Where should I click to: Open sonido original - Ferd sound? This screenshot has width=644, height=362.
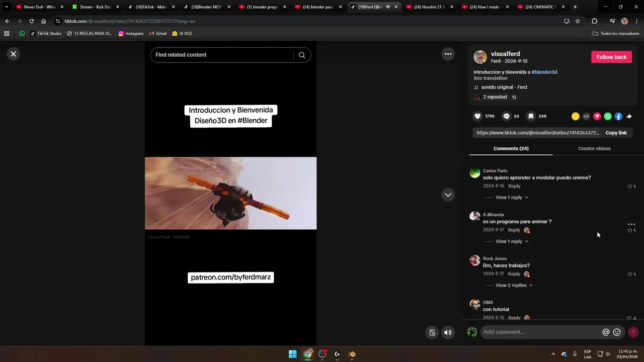click(x=504, y=87)
